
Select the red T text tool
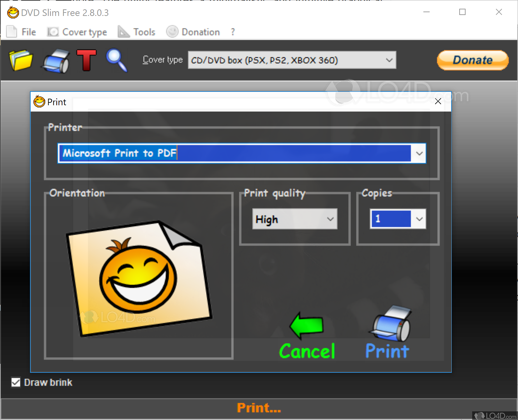[87, 60]
